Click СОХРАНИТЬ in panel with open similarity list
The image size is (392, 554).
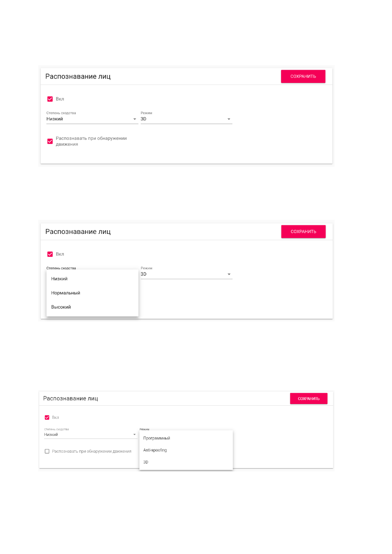coord(303,232)
